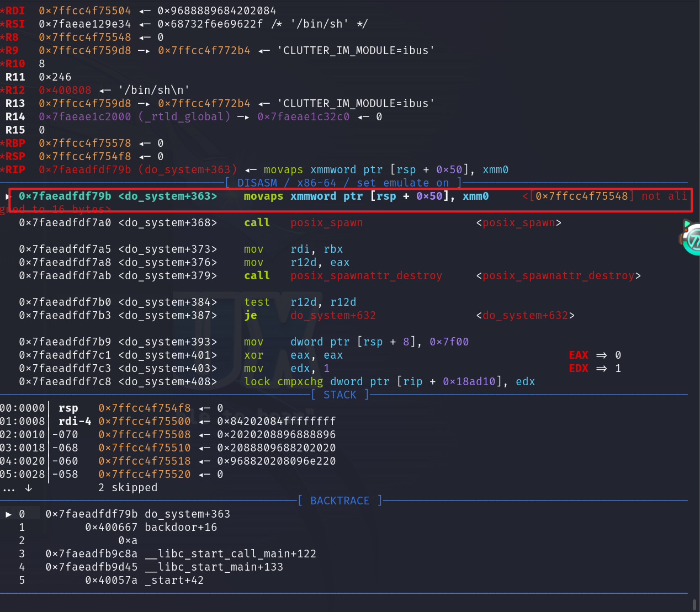Image resolution: width=700 pixels, height=612 pixels.
Task: Click stack address 0x7ffcc4f754f8 at rsp
Action: pos(145,408)
